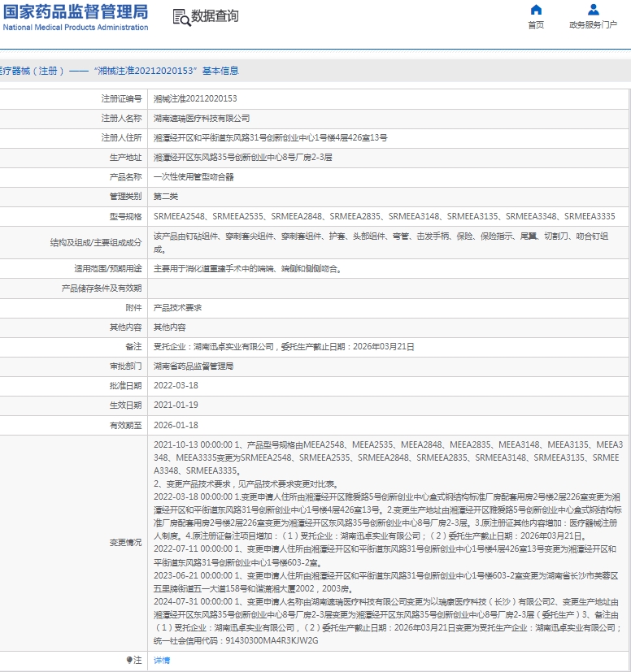Click the 首页 label

pyautogui.click(x=536, y=25)
